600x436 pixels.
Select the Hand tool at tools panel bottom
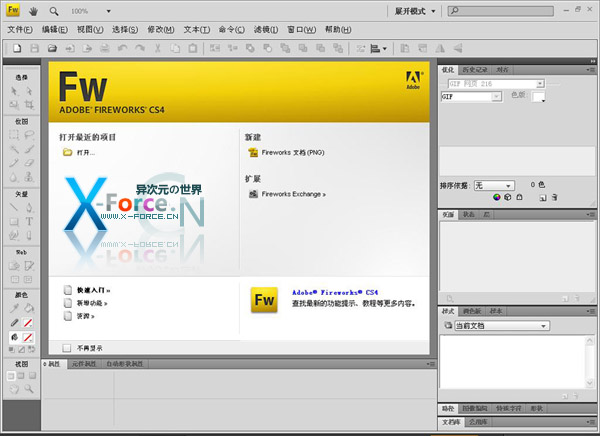point(14,389)
